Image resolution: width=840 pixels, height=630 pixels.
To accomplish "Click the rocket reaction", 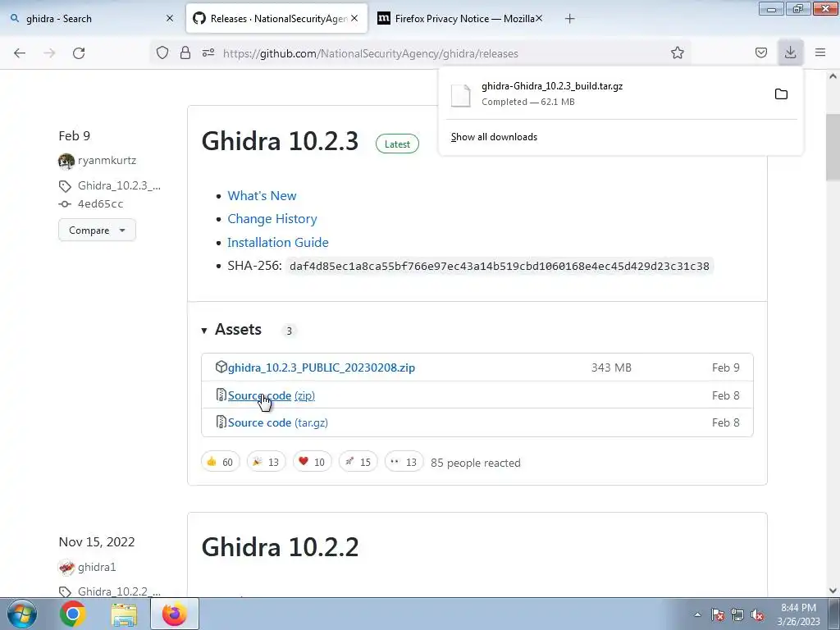I will [x=358, y=462].
